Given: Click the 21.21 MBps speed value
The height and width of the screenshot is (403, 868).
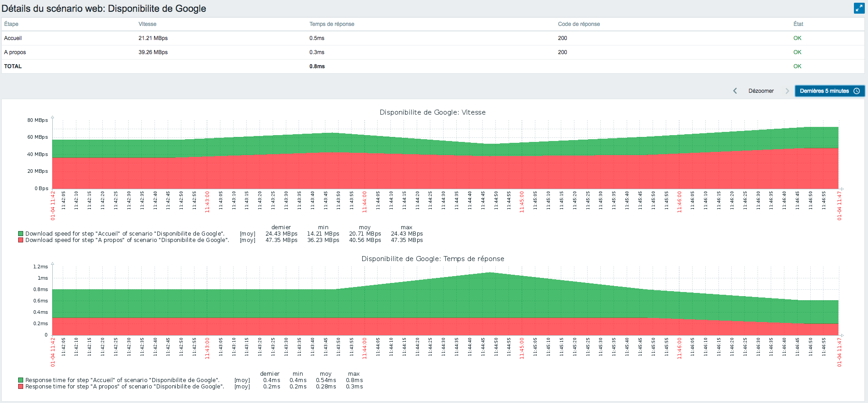Looking at the screenshot, I should [153, 38].
